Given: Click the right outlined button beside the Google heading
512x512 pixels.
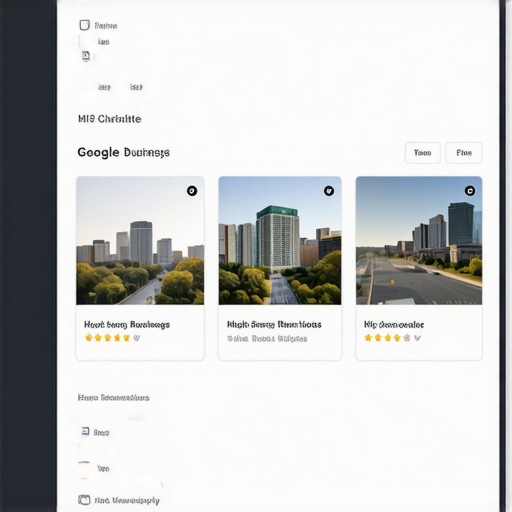Looking at the screenshot, I should 464,153.
